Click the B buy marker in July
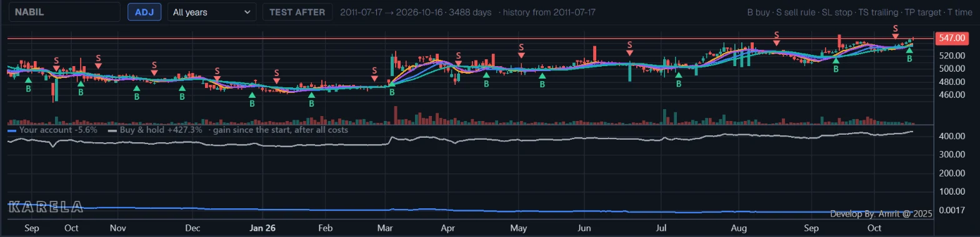This screenshot has height=237, width=980. click(679, 80)
